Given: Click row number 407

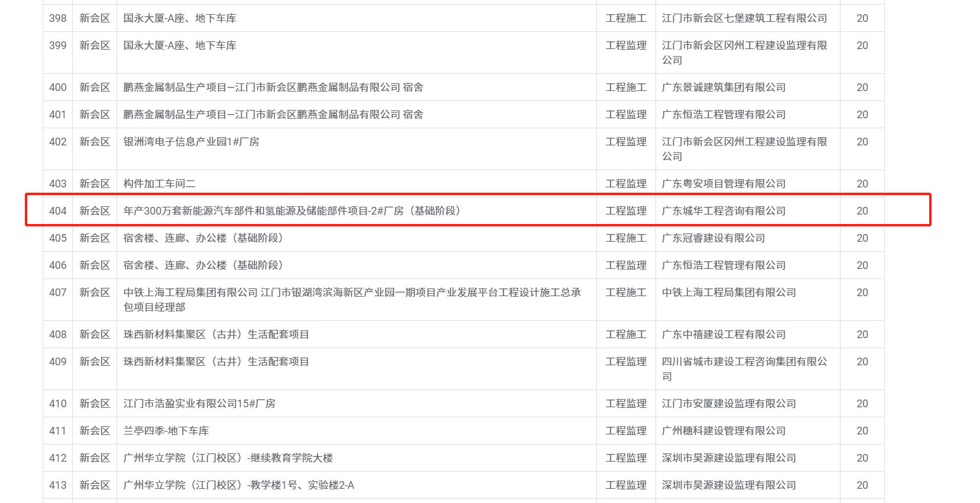Looking at the screenshot, I should click(58, 293).
